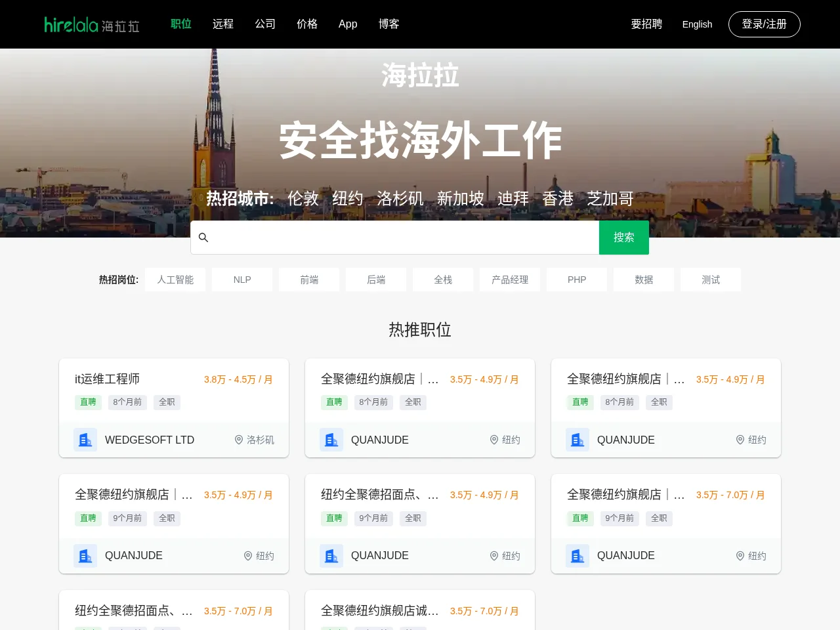
Task: Click the WEDGESOFT LTD company building icon
Action: click(x=85, y=440)
